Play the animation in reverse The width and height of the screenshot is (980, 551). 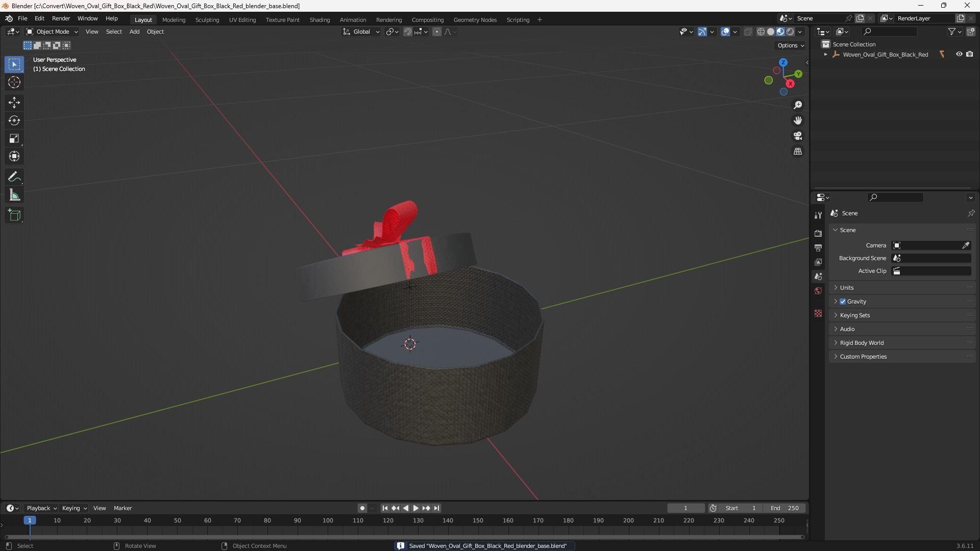[406, 508]
